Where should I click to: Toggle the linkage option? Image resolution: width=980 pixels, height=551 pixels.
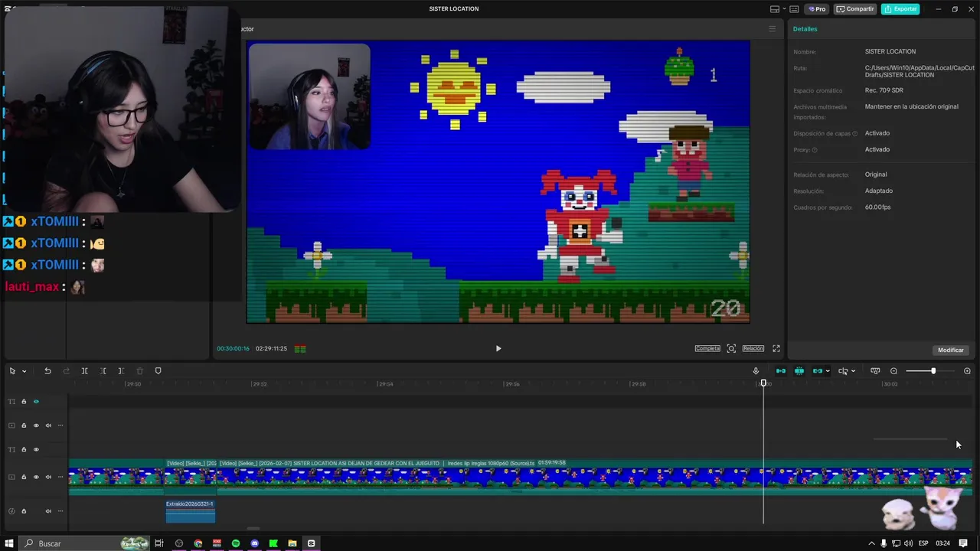tap(818, 371)
